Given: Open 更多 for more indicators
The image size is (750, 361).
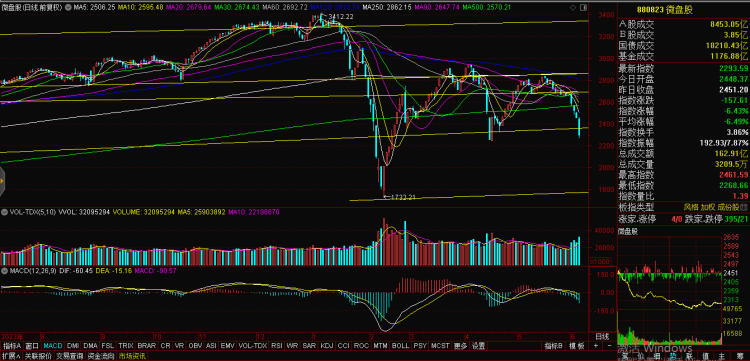Looking at the screenshot, I should coord(461,345).
